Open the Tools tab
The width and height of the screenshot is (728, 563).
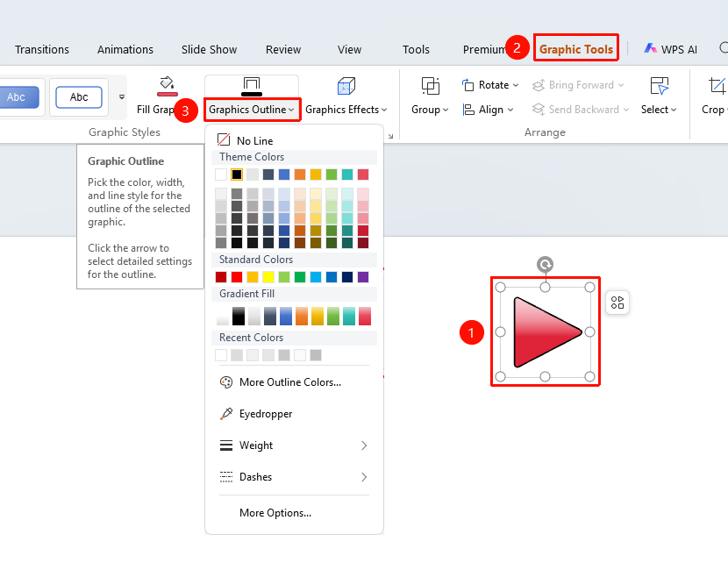416,49
